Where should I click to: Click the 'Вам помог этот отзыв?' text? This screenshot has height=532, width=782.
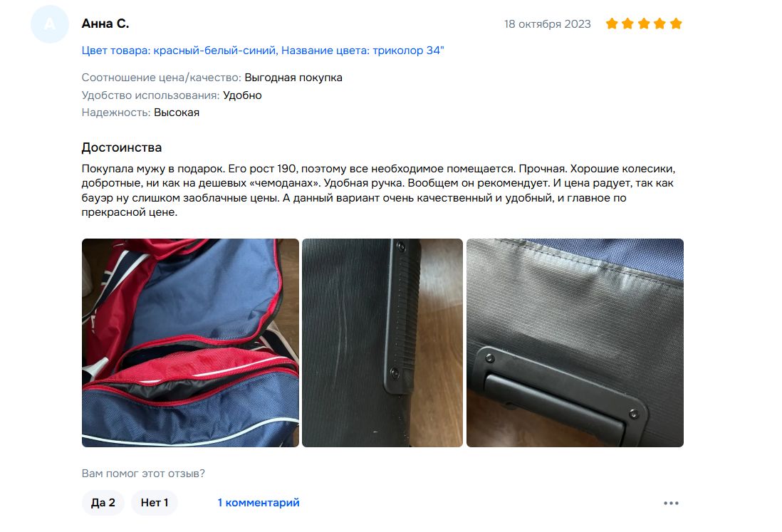[x=143, y=474]
